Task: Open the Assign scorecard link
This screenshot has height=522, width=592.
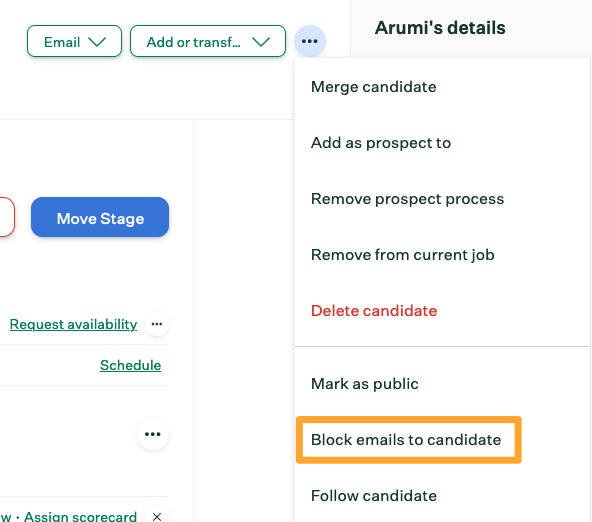Action: [80, 516]
